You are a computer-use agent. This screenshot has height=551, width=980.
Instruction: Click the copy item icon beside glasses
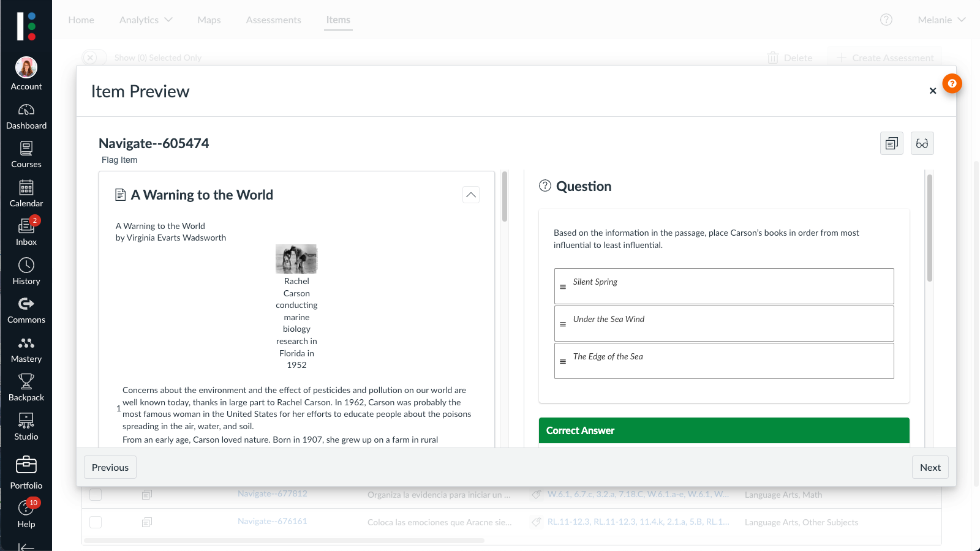[891, 143]
